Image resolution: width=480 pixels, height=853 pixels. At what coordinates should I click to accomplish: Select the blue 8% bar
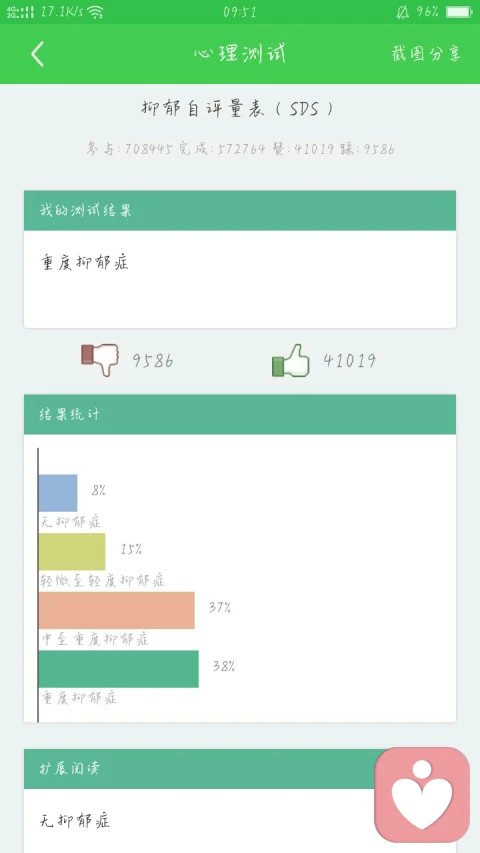pyautogui.click(x=58, y=493)
